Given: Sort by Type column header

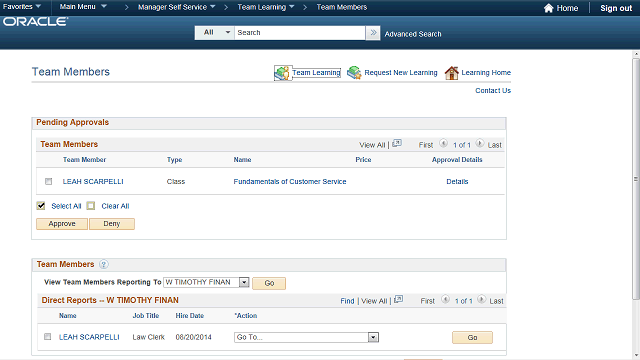Looking at the screenshot, I should click(x=174, y=160).
